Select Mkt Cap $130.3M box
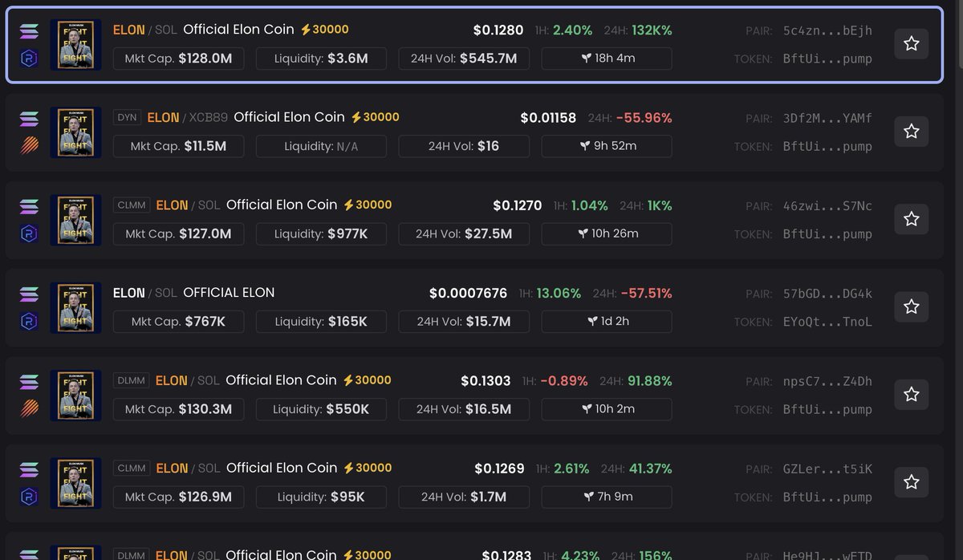963x560 pixels. [178, 409]
